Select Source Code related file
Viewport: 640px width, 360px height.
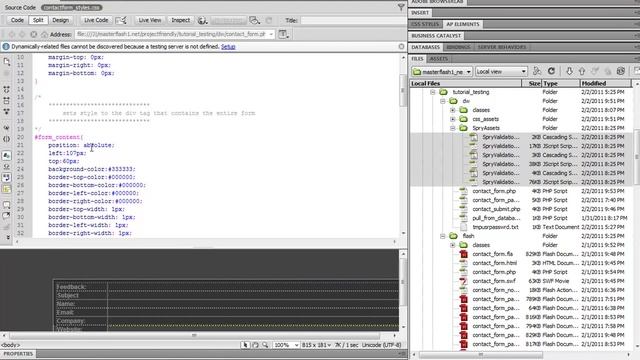click(20, 7)
